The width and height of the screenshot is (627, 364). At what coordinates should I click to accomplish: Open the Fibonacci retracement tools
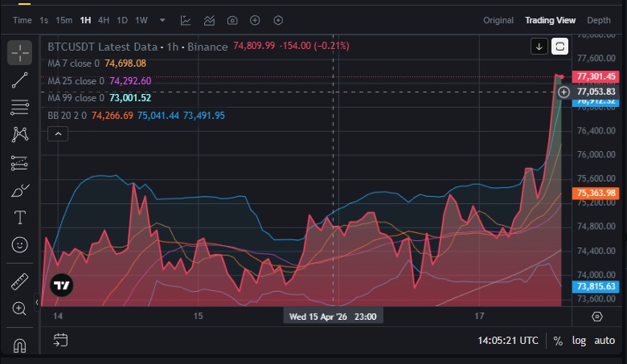pos(20,107)
